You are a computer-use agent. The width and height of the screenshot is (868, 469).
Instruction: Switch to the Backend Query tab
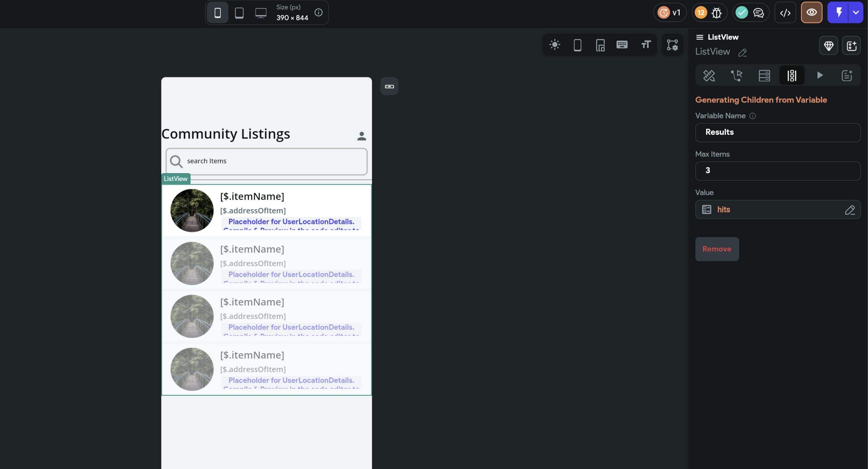pyautogui.click(x=764, y=75)
